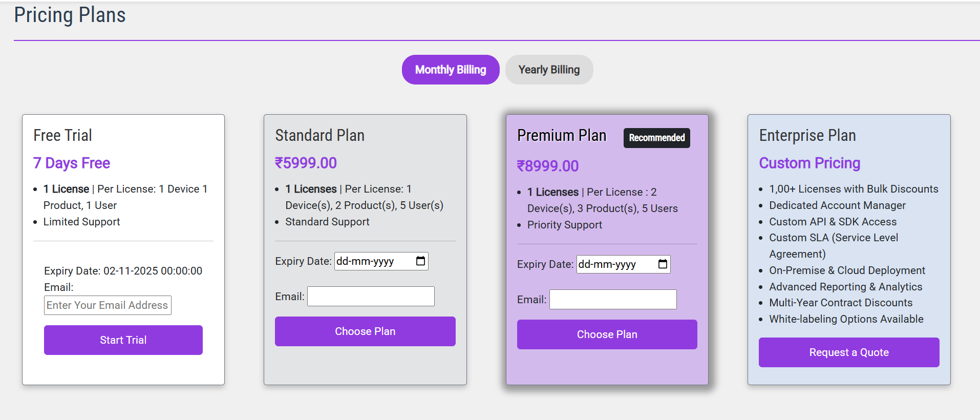Click the Recommended badge on Premium Plan

[656, 137]
